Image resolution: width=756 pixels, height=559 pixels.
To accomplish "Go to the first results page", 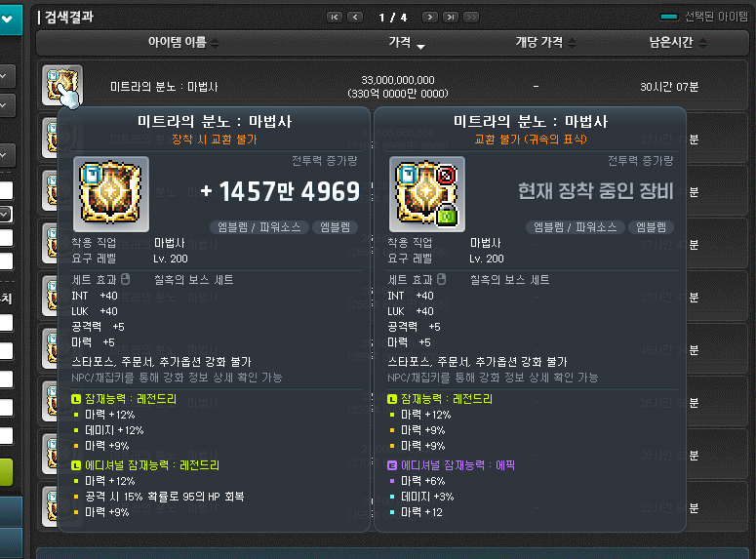I will [335, 18].
